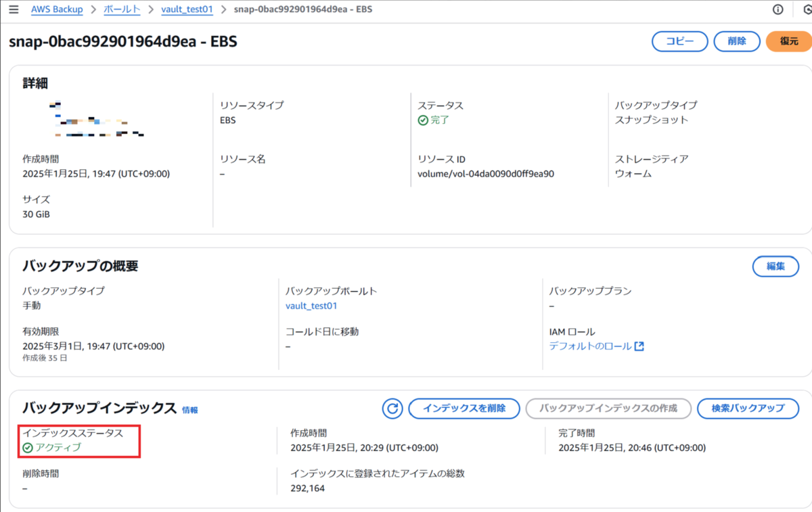This screenshot has height=512, width=812.
Task: Click the indexed item total 292,164
Action: coord(307,488)
